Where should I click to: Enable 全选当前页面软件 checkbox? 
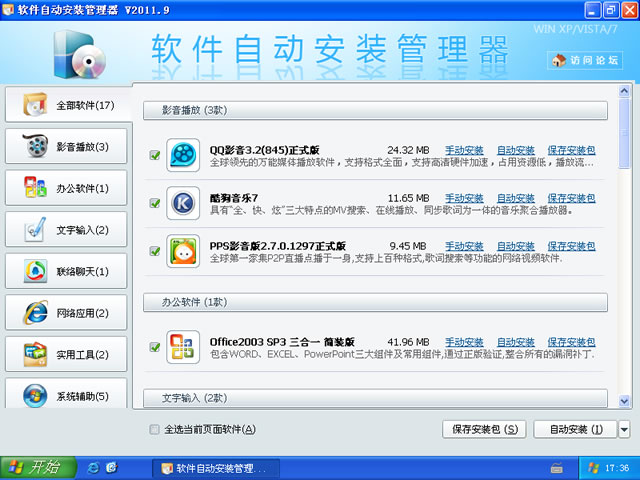tap(154, 430)
